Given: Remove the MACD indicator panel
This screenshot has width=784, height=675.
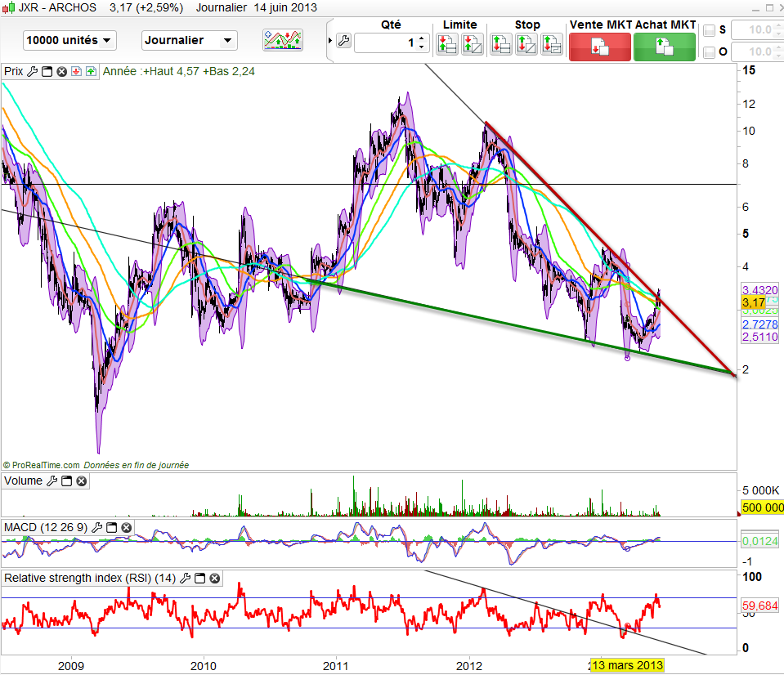Looking at the screenshot, I should click(x=126, y=528).
